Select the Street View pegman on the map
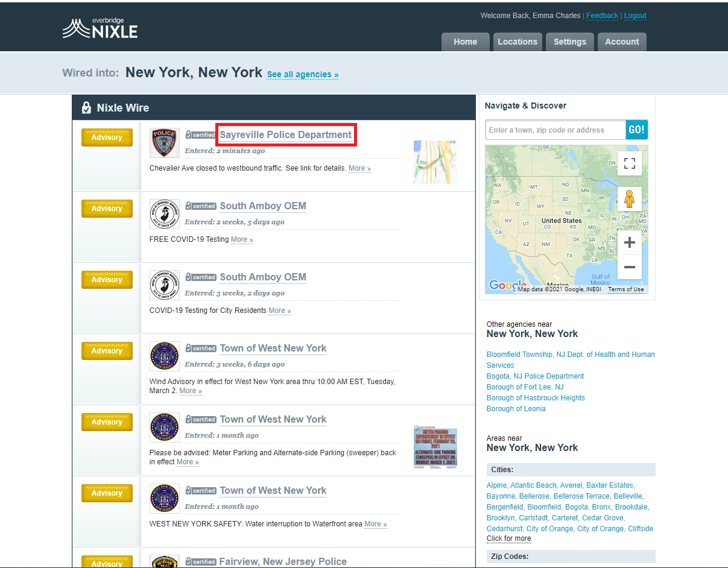 point(630,199)
